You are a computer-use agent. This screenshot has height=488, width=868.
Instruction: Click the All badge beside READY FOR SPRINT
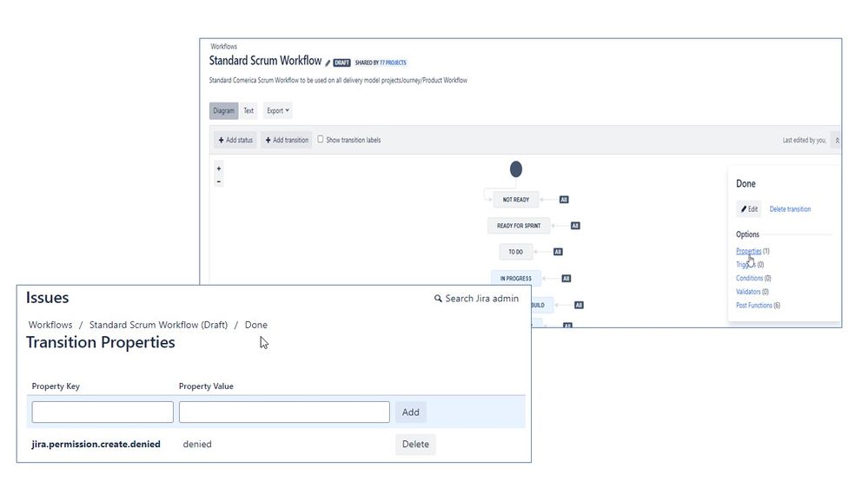(575, 226)
